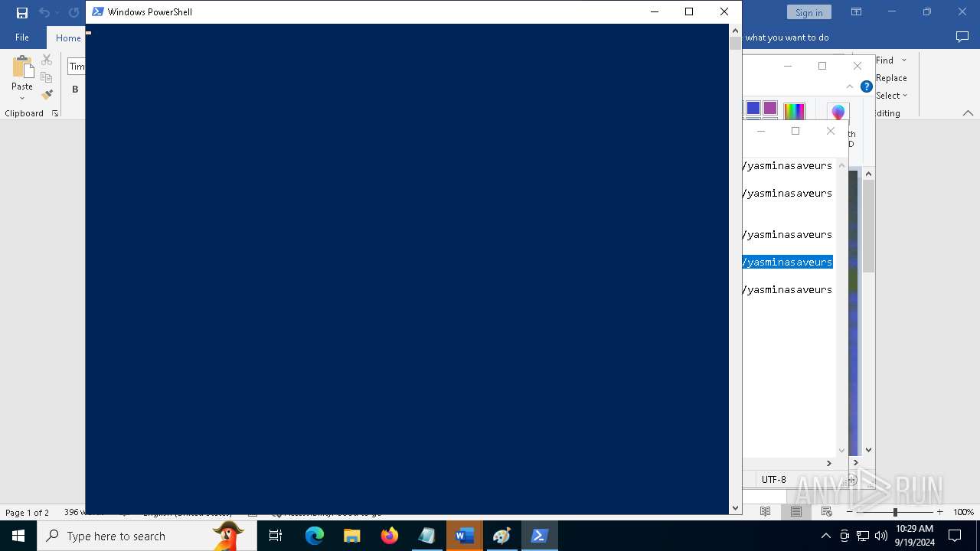Cut the selection with the scissors icon
The height and width of the screenshot is (551, 980).
pyautogui.click(x=47, y=60)
